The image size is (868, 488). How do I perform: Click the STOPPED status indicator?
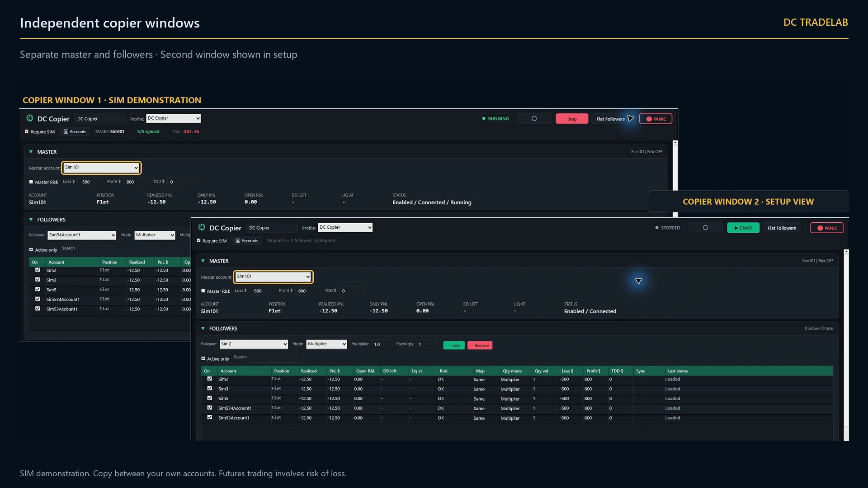coord(668,228)
